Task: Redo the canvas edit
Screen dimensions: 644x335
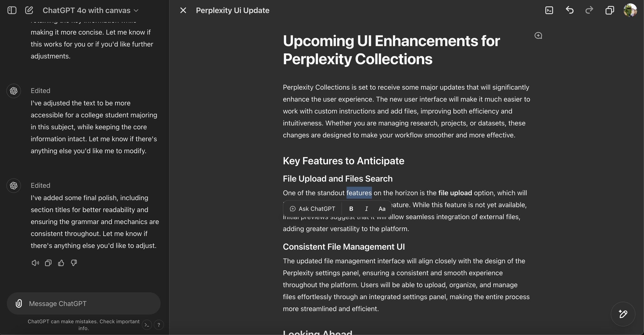Action: point(589,10)
